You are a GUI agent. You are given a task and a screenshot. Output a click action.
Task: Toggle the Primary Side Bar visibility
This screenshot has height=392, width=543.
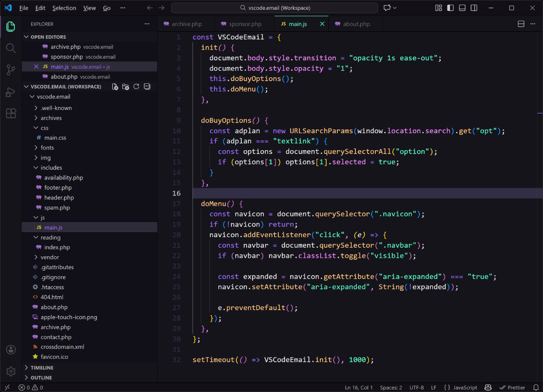450,8
